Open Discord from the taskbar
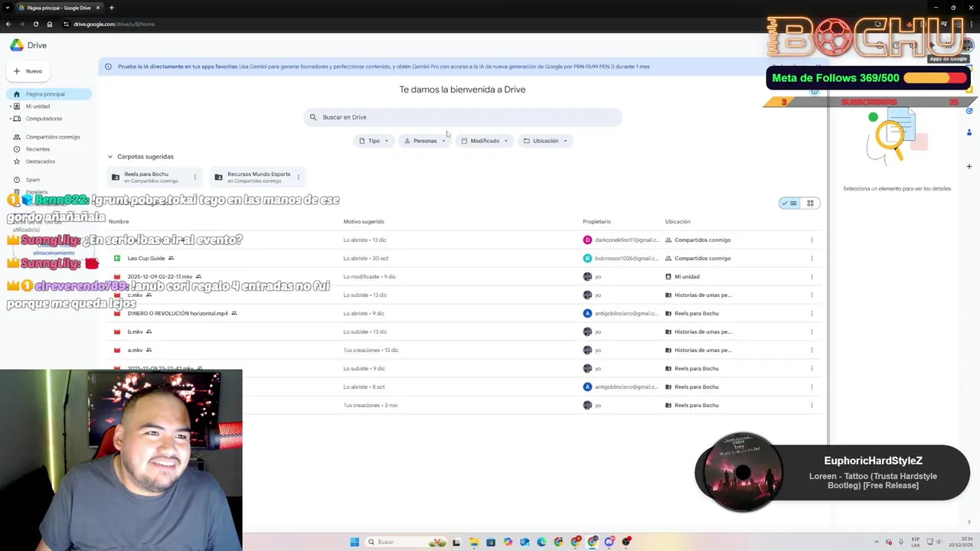980x551 pixels. [609, 542]
